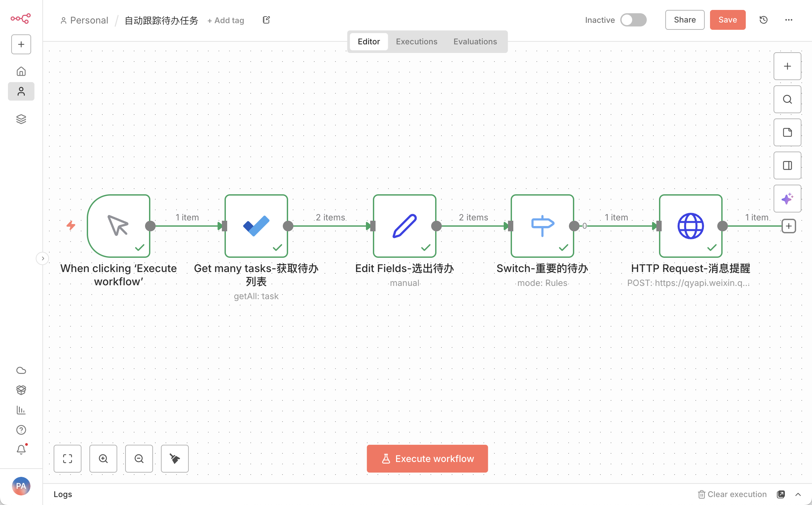Switch to the Evaluations tab
Image resolution: width=812 pixels, height=505 pixels.
pyautogui.click(x=475, y=41)
